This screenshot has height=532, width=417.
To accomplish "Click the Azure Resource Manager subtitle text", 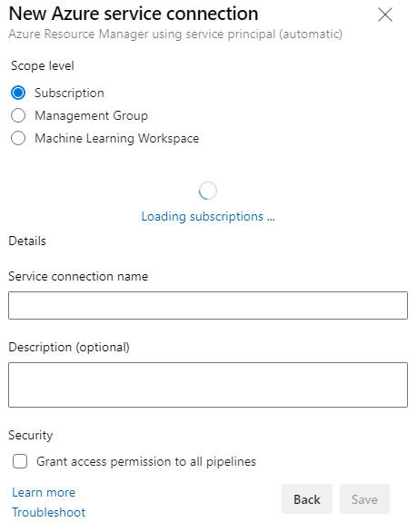I will click(x=175, y=34).
